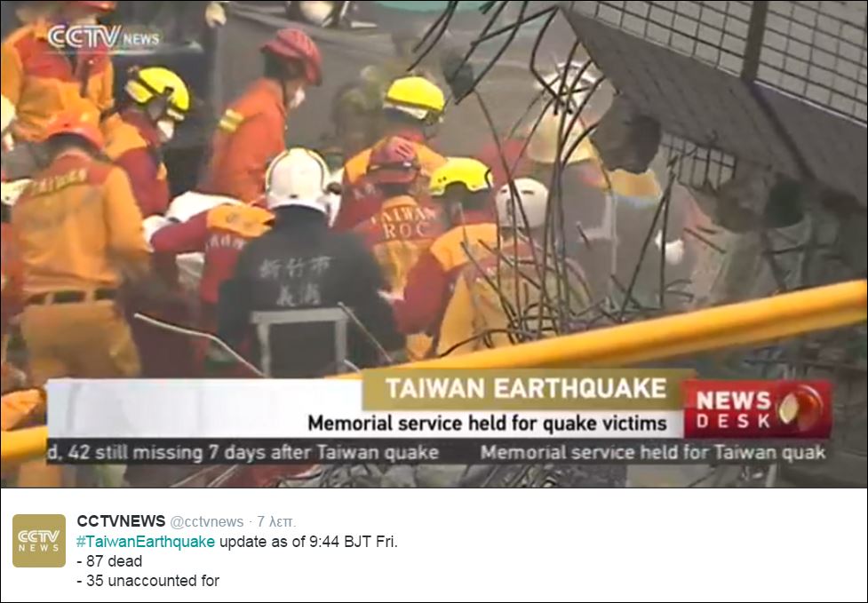Click white helmet of rescuer in black jacket
Screen dimensions: 868x603
tap(299, 179)
